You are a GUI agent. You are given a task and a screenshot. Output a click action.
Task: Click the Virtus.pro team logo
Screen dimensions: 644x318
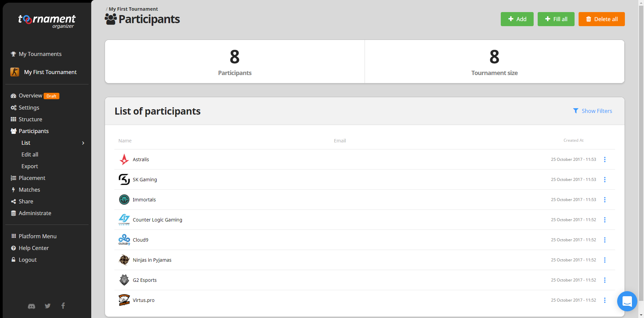click(124, 300)
